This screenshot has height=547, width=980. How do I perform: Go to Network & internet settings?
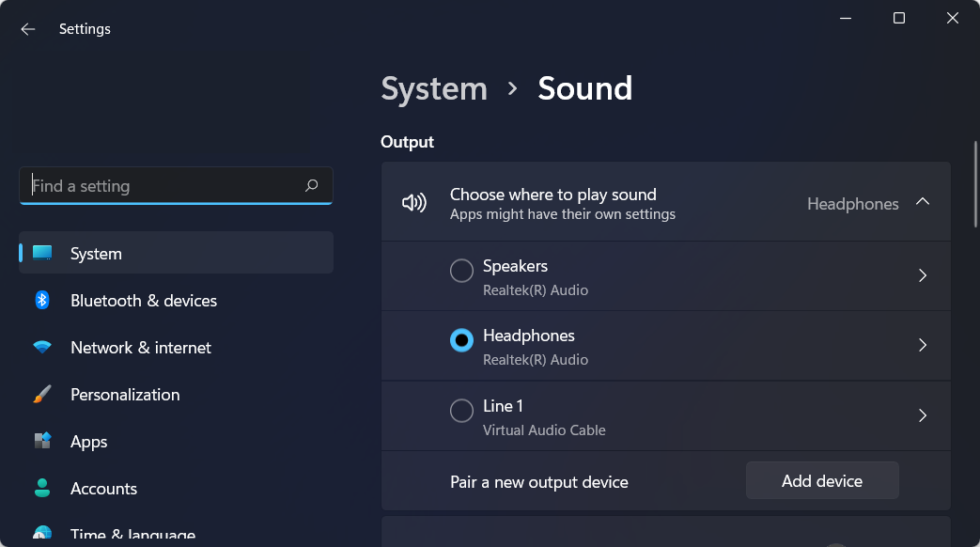pos(141,348)
